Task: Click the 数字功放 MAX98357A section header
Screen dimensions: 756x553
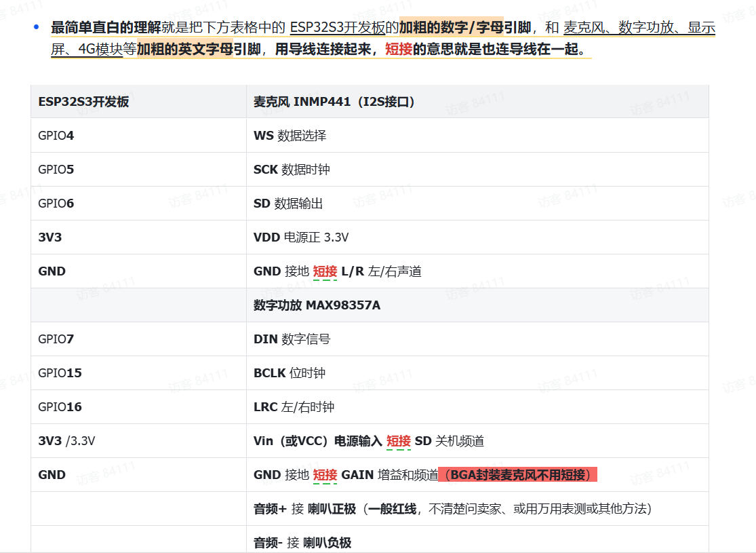Action: pyautogui.click(x=477, y=305)
